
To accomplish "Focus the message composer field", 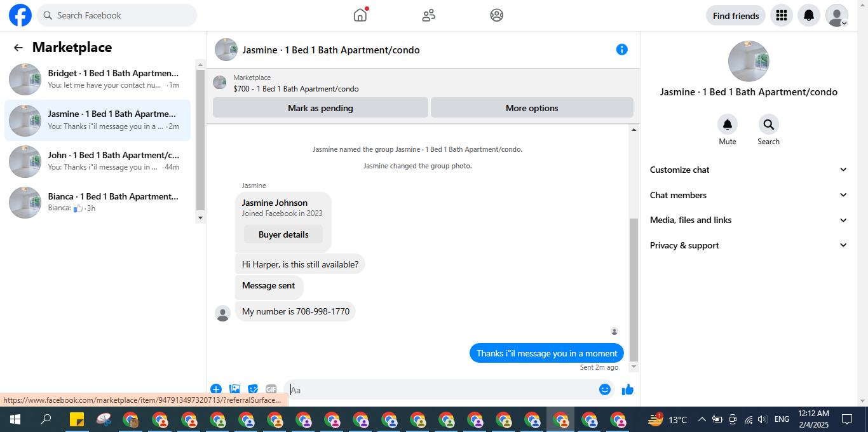I will [441, 389].
